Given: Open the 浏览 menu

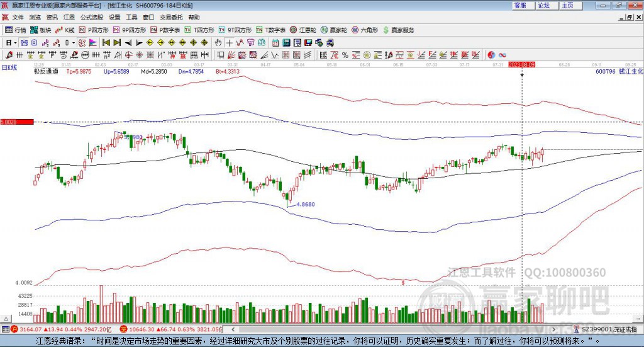Looking at the screenshot, I should [35, 17].
